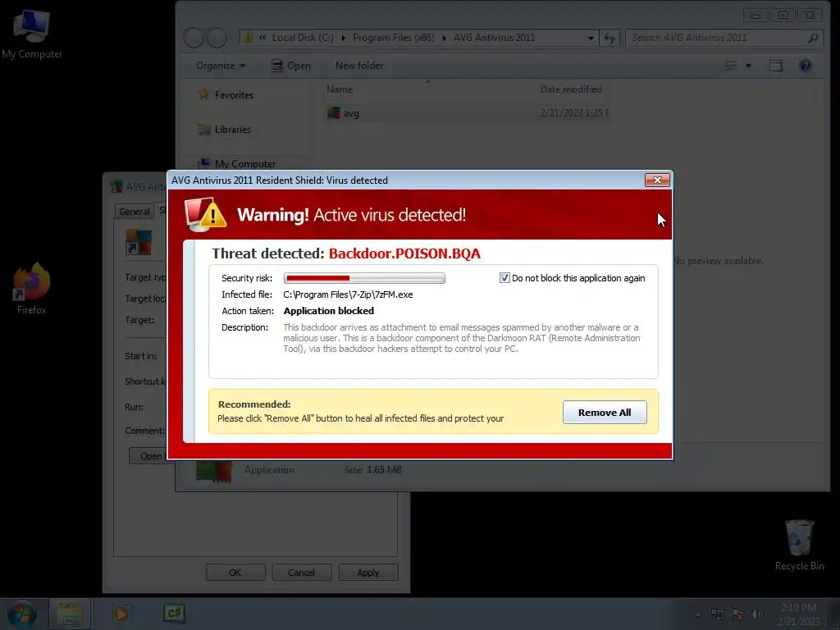
Task: Show hidden tray icons arrow
Action: click(x=697, y=614)
